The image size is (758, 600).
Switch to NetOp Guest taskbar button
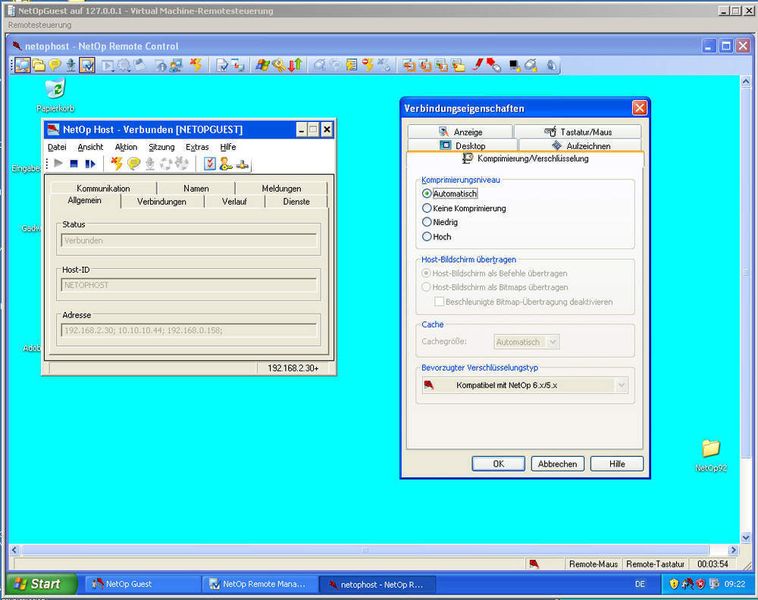(x=144, y=584)
